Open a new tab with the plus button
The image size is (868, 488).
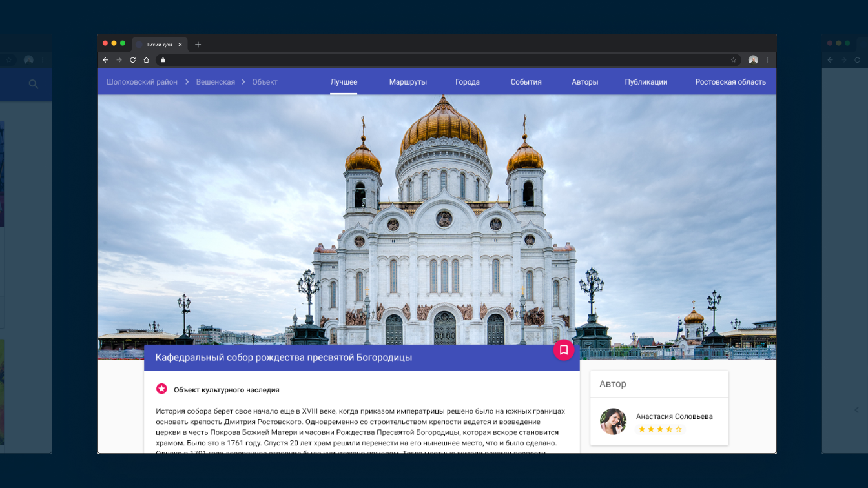[198, 45]
